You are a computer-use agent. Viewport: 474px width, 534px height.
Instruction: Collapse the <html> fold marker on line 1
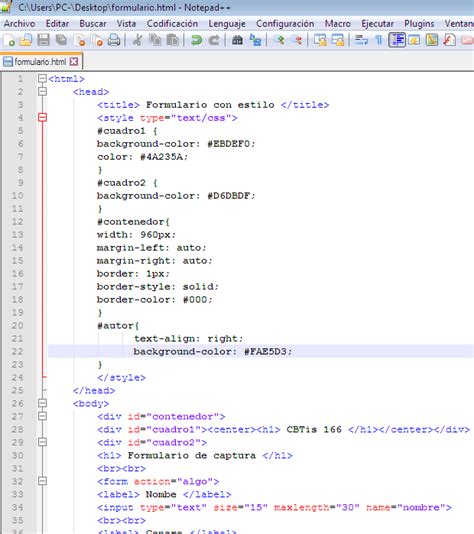pos(42,79)
